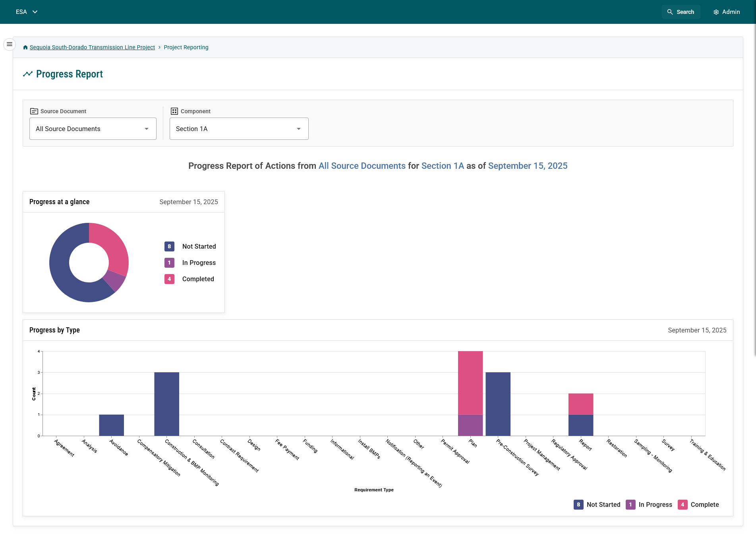Expand the ESA dropdown chevron
This screenshot has height=539, width=756.
tap(35, 12)
